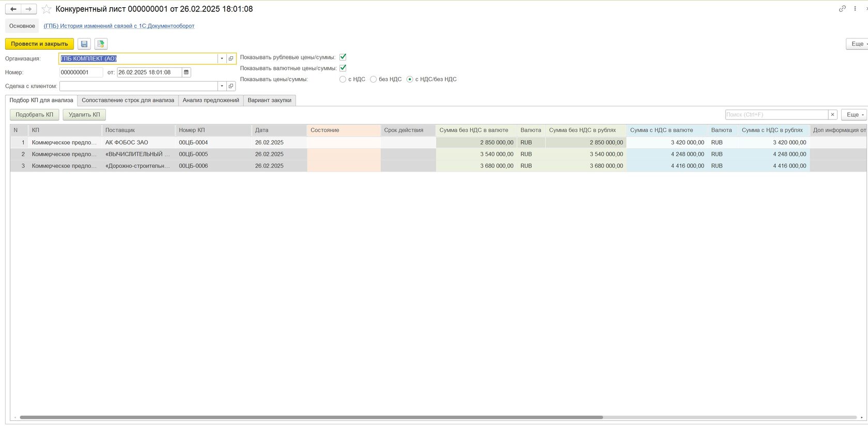Screen dimensions: 868x427
Task: Click the back arrow navigation icon
Action: click(13, 9)
